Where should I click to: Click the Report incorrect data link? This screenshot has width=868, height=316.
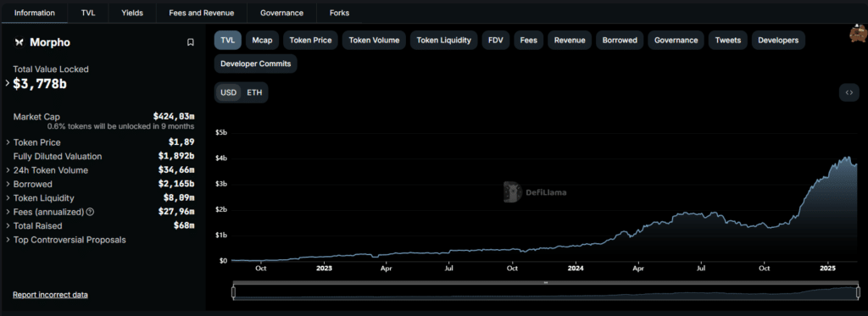50,295
